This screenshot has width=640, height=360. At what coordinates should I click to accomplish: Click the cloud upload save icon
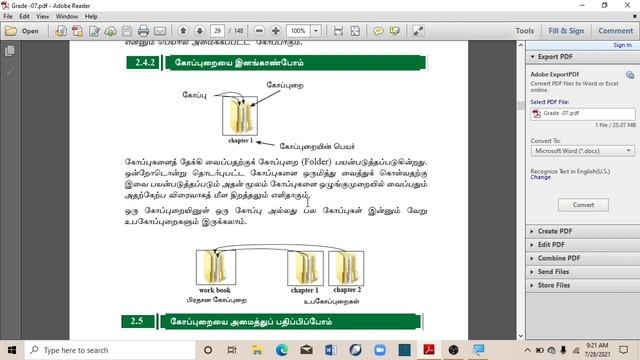pos(110,31)
